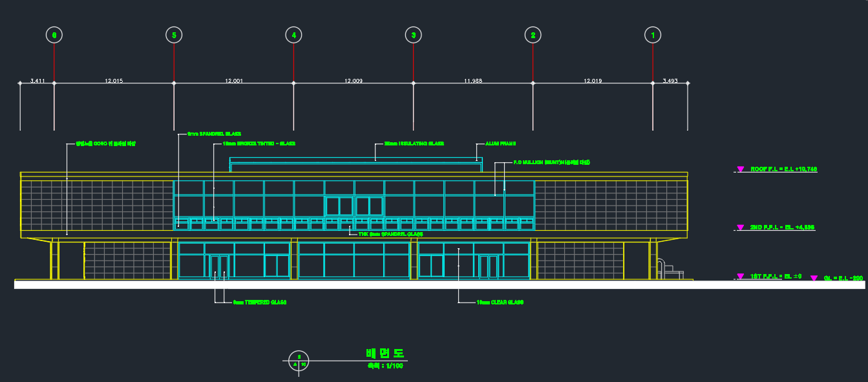The image size is (868, 382).
Task: Click magenta triangle marker beside 2ND F.F.L
Action: click(x=741, y=228)
